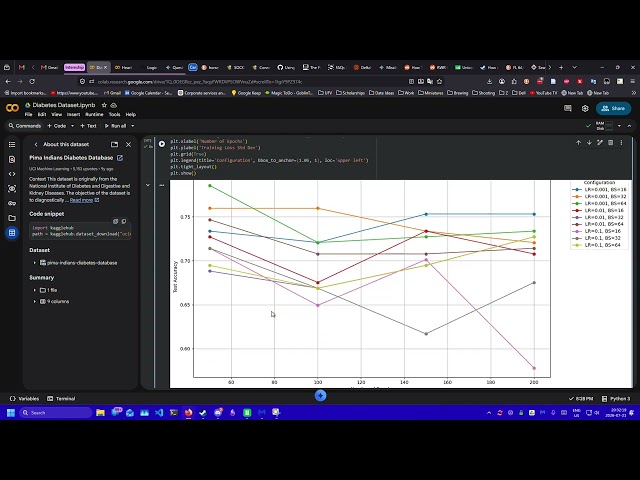The height and width of the screenshot is (480, 640).
Task: Open the Insert menu
Action: 73,115
